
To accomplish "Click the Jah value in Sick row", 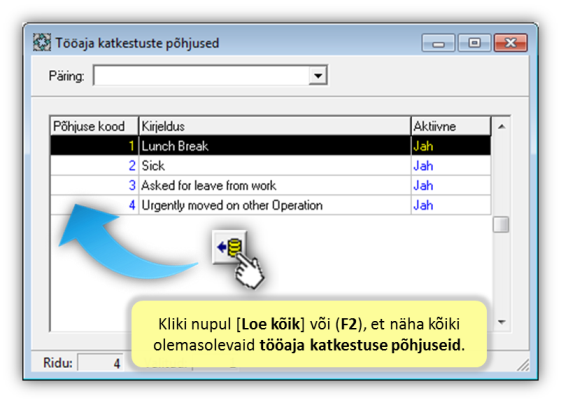I will tap(423, 166).
